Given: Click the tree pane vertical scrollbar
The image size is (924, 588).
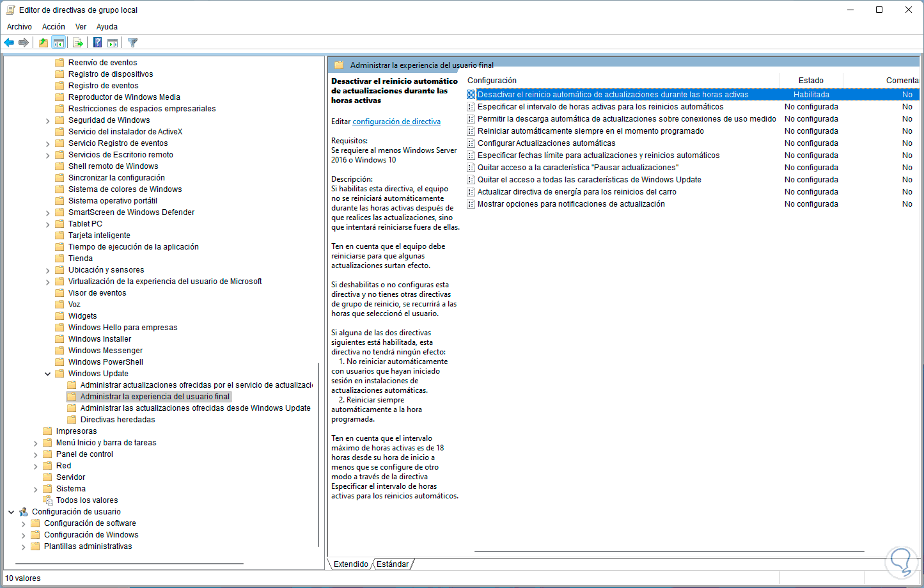Looking at the screenshot, I should pos(318,454).
